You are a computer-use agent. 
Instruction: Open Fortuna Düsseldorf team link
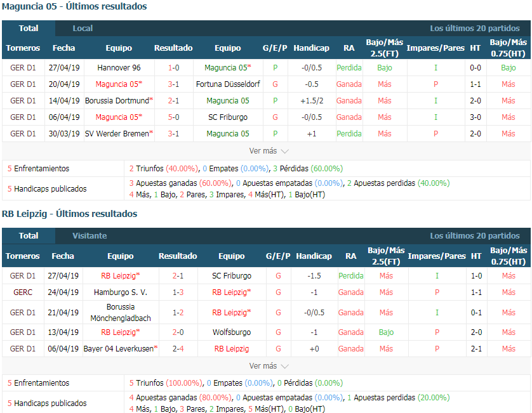click(x=228, y=84)
